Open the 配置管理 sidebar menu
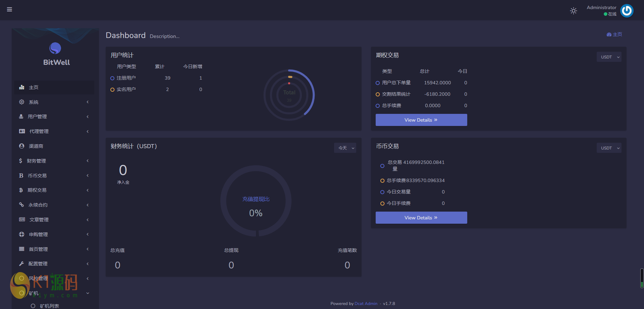Viewport: 644px width, 309px height. (x=54, y=264)
